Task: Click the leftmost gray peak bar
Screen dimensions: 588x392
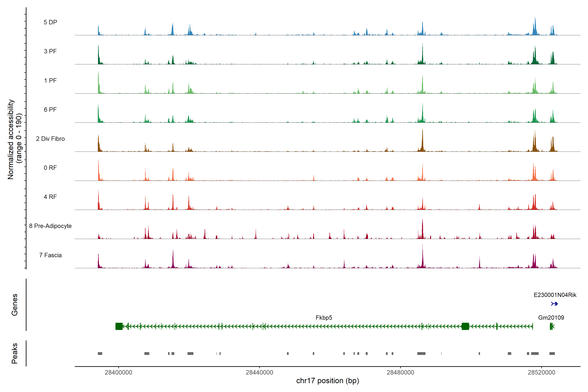Action: click(100, 353)
